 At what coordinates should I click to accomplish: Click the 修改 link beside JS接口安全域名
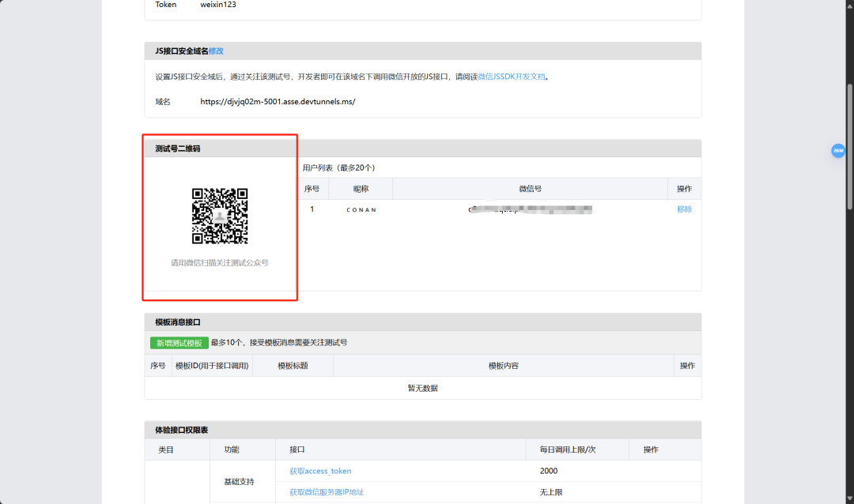click(216, 51)
